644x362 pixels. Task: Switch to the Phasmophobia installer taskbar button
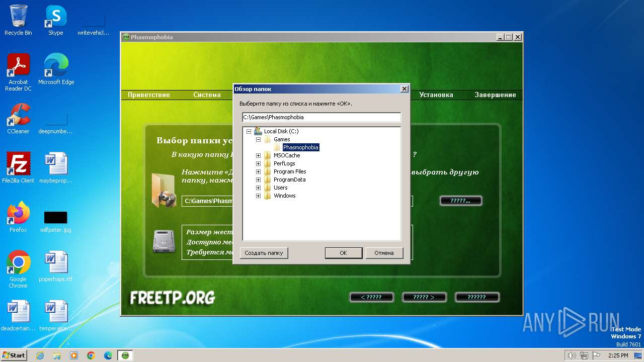tap(125, 355)
